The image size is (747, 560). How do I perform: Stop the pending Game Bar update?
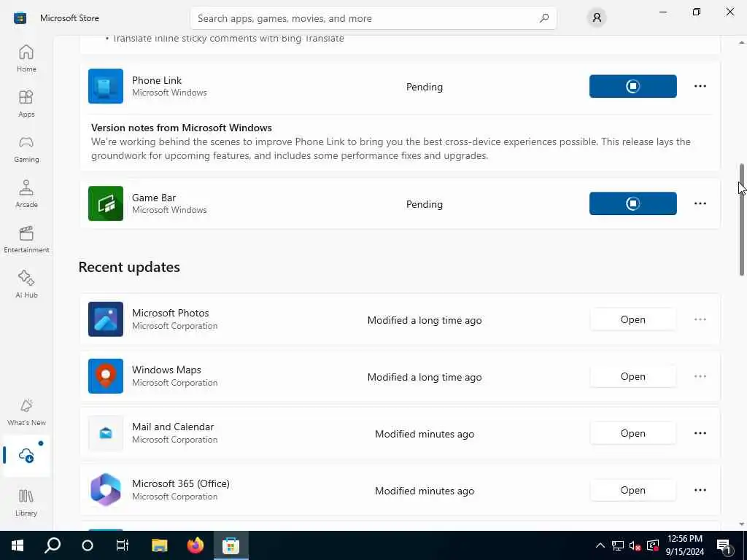pyautogui.click(x=632, y=203)
